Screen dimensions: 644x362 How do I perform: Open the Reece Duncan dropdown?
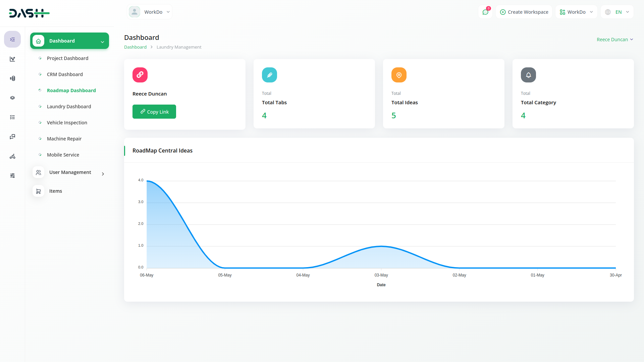tap(615, 40)
